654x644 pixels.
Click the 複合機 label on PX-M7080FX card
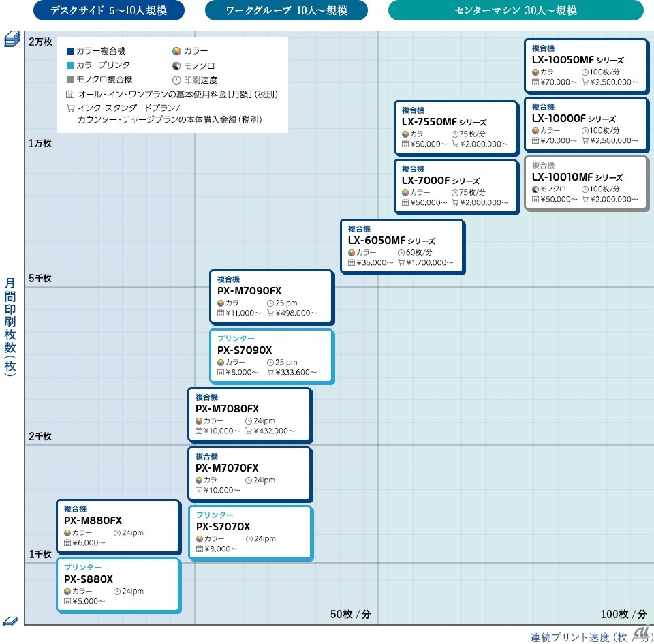click(206, 397)
